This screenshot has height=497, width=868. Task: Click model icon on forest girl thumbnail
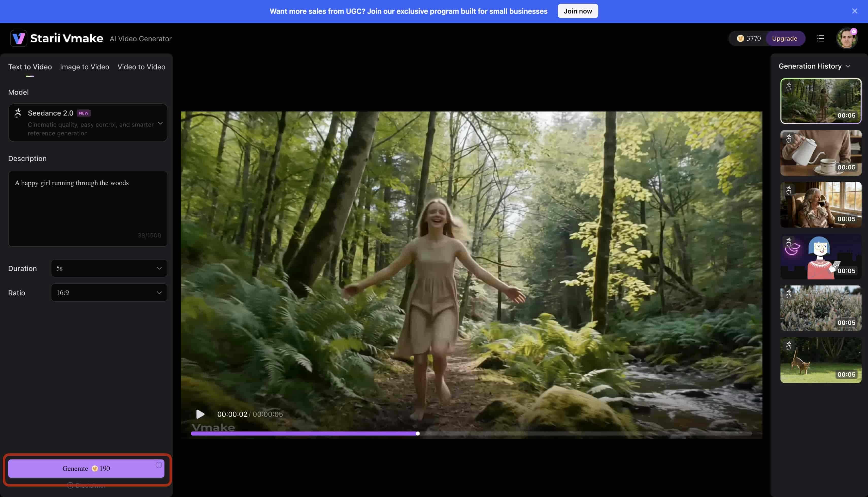coord(789,87)
